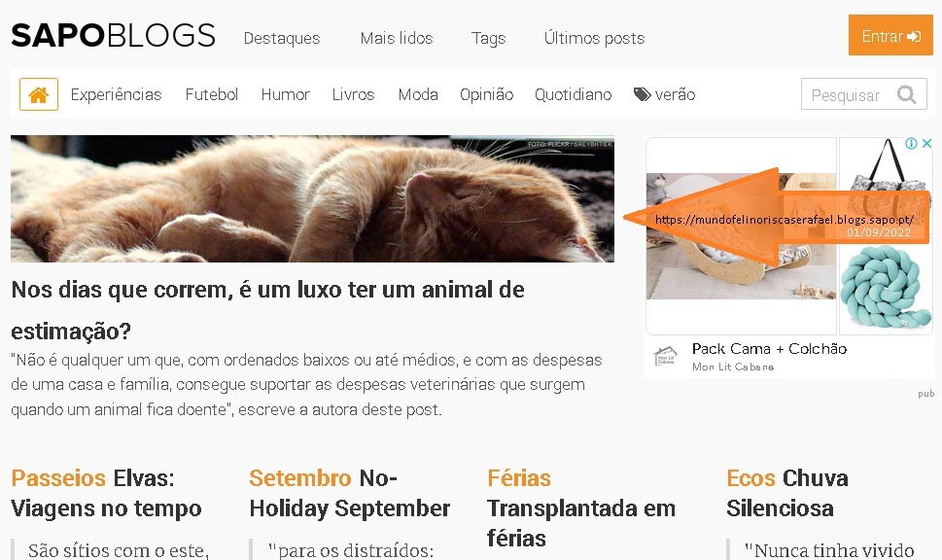The width and height of the screenshot is (942, 560).
Task: Open the SAPO Blogs logo
Action: tap(113, 35)
